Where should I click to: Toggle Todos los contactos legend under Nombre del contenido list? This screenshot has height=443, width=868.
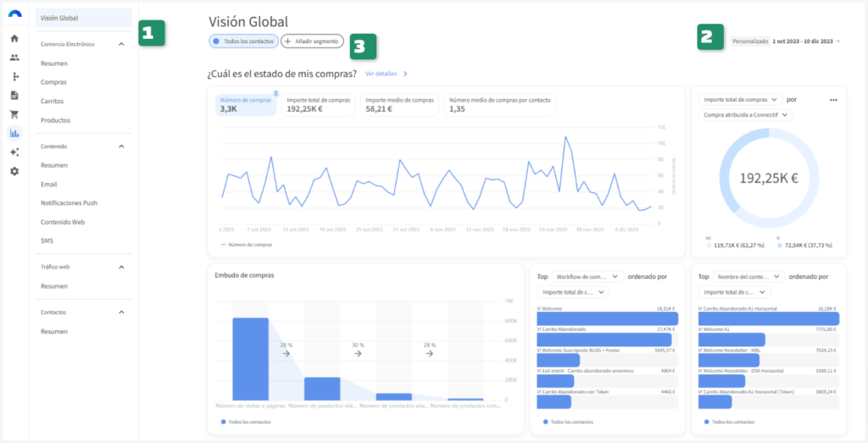(x=730, y=422)
